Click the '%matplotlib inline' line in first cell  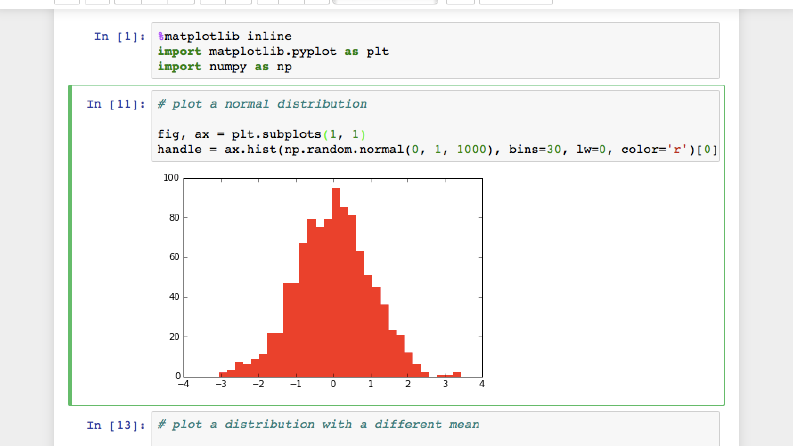[x=225, y=36]
